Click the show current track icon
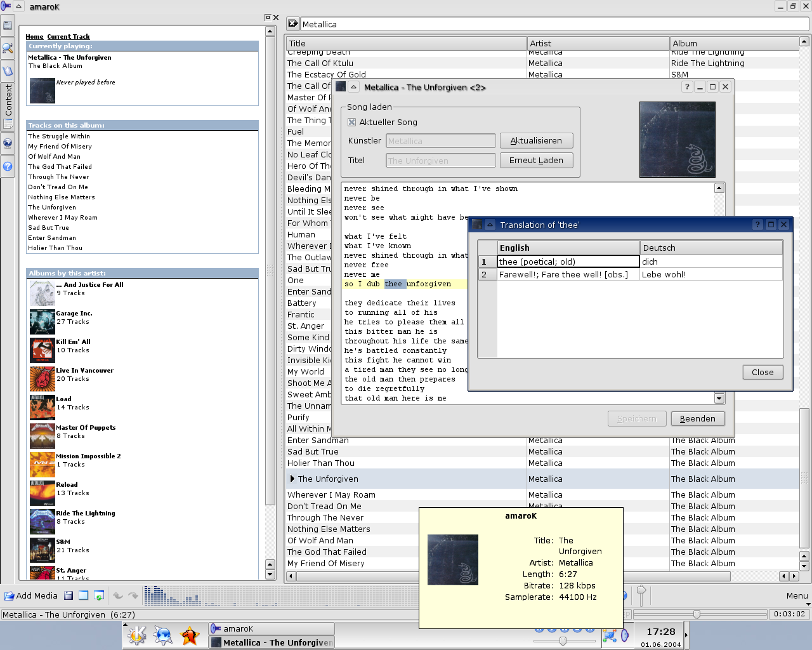The height and width of the screenshot is (650, 812). tap(99, 595)
